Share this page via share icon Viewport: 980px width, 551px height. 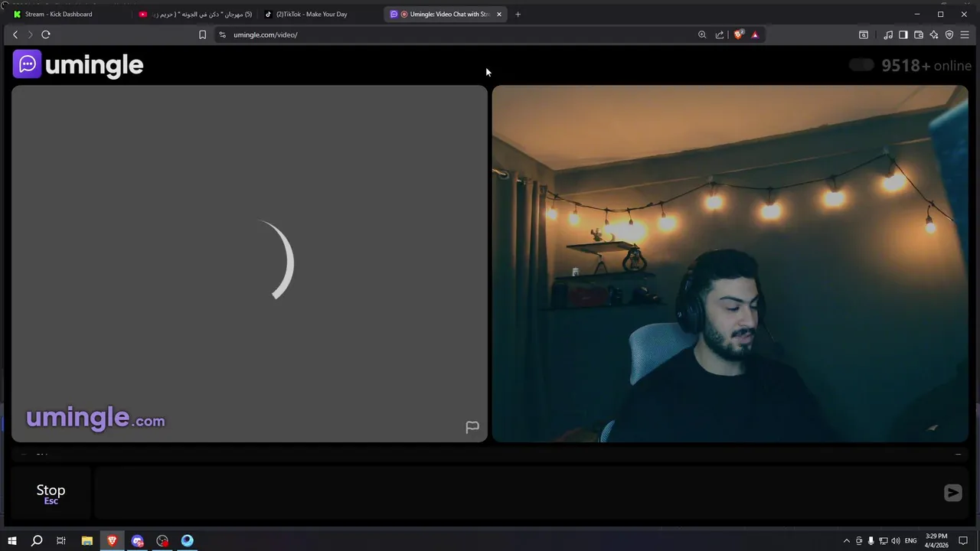(720, 34)
